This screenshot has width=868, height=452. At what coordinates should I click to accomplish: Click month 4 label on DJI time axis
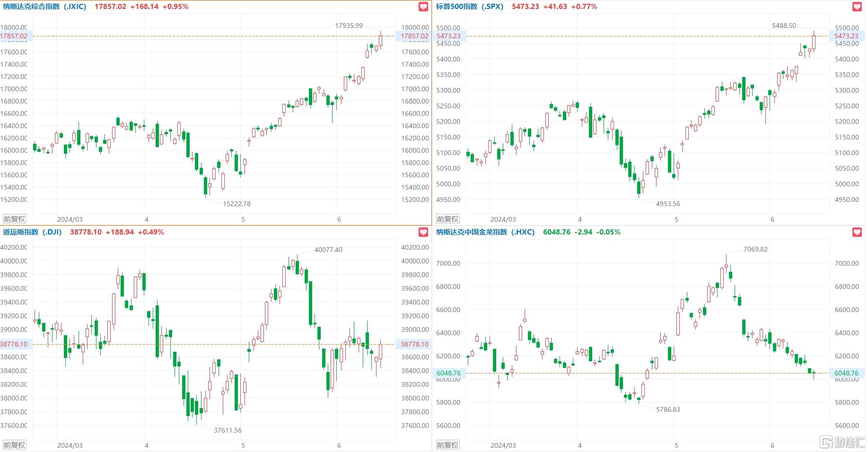tap(147, 445)
